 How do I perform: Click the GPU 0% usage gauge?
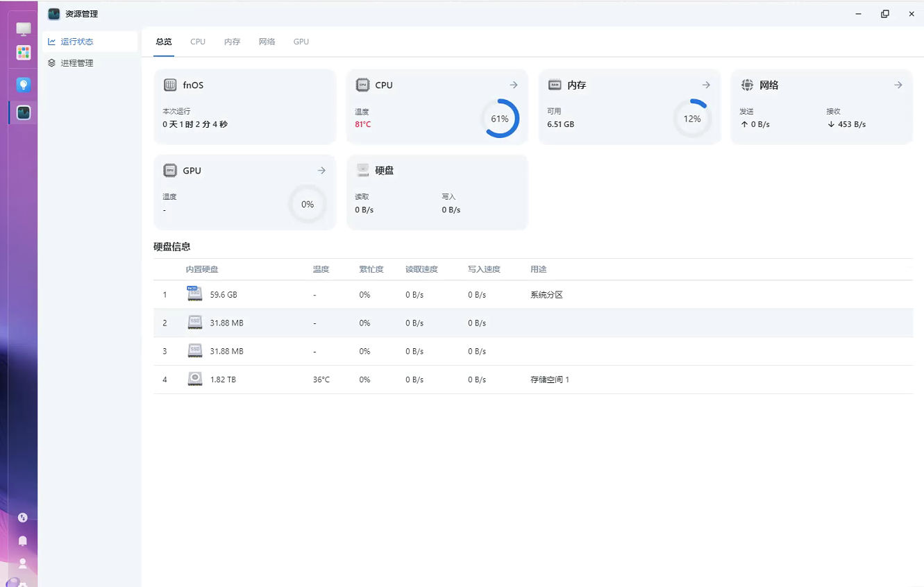(x=308, y=204)
